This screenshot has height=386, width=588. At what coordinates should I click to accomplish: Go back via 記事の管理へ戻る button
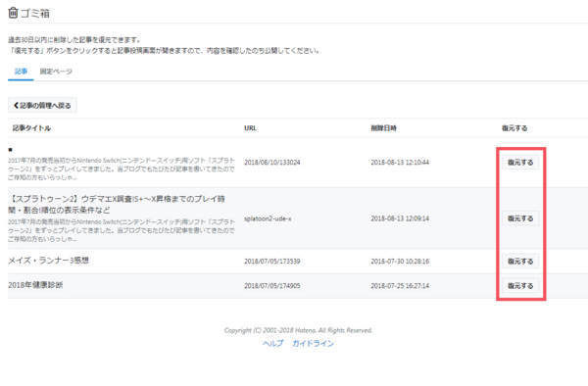(x=42, y=105)
